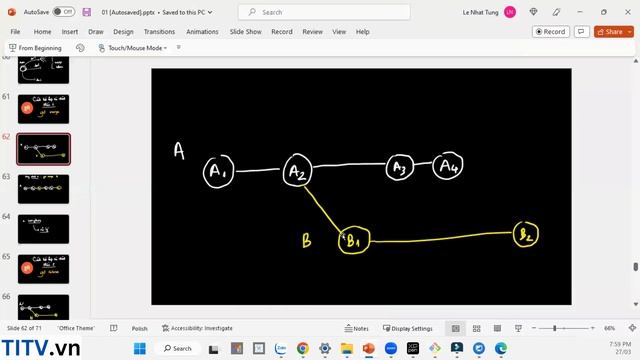Switch to the Draw tab
This screenshot has height=360, width=640.
96,31
